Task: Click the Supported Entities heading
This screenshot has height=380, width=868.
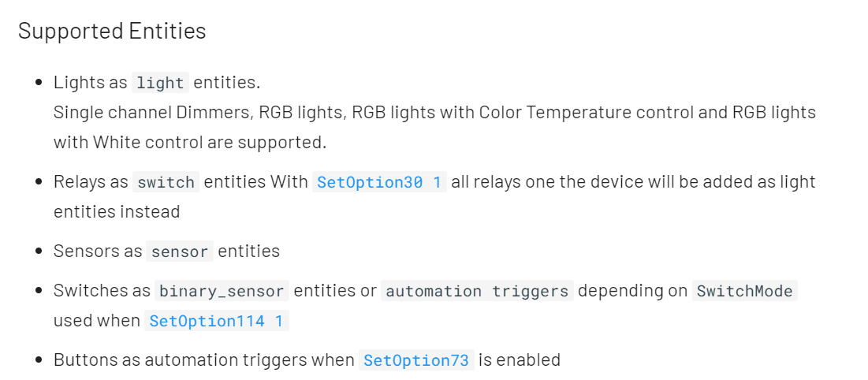Action: pos(112,31)
